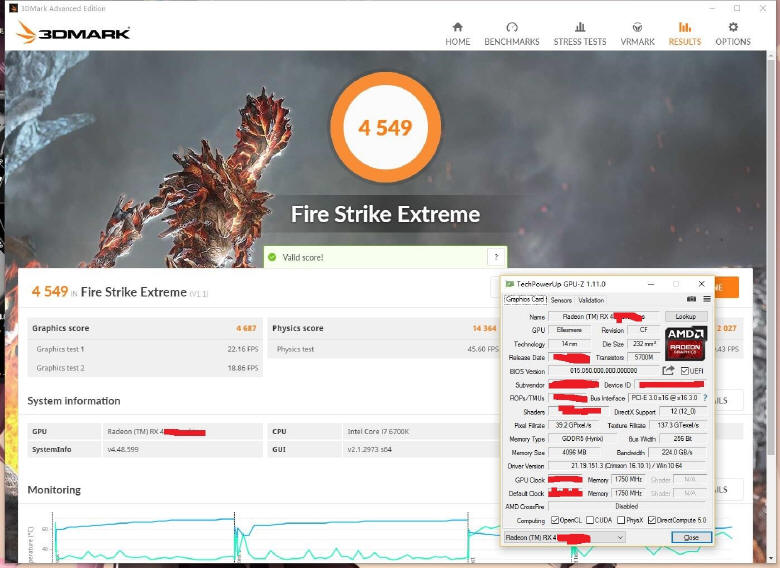This screenshot has width=780, height=568.
Task: Open the GPU-Z hamburger menu
Action: pos(707,299)
